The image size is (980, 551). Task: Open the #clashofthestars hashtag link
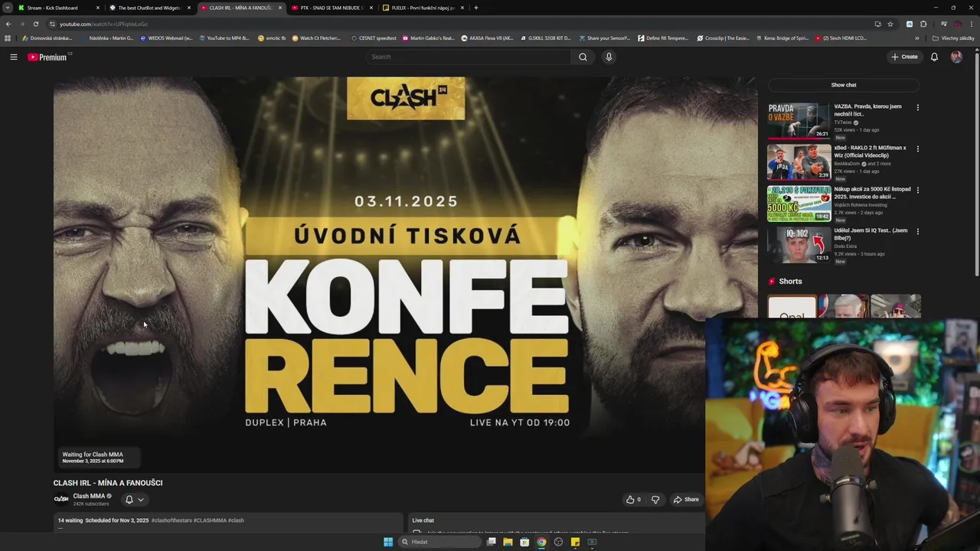(x=171, y=520)
